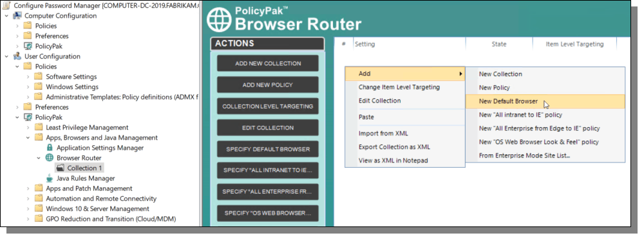This screenshot has width=644, height=240.
Task: Click the PolicyPak icon under User Configuration
Action: click(x=28, y=117)
